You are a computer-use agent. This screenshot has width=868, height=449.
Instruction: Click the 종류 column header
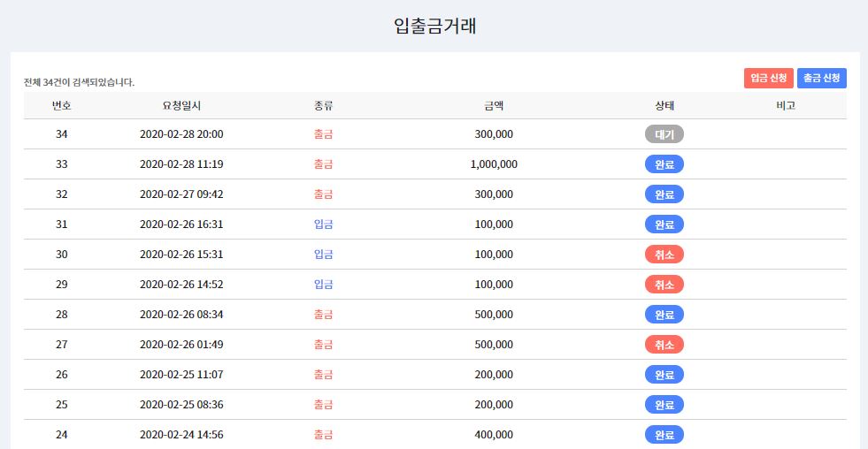[x=323, y=105]
